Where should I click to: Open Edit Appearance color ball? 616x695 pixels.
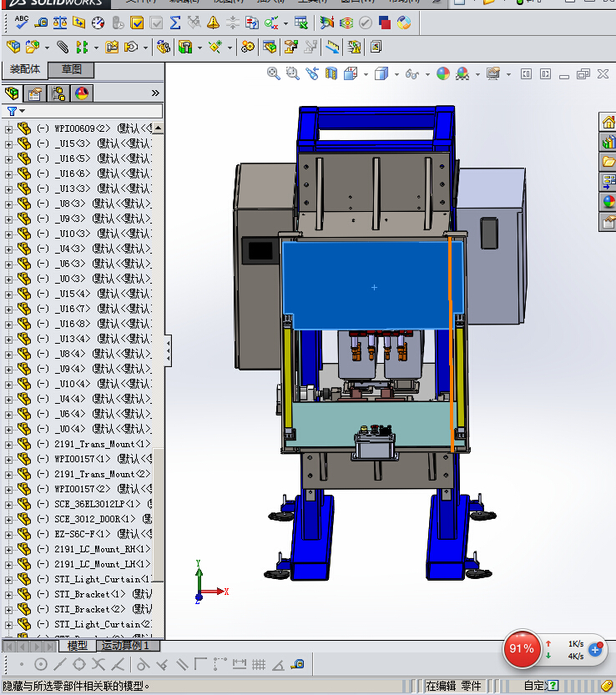coord(443,73)
